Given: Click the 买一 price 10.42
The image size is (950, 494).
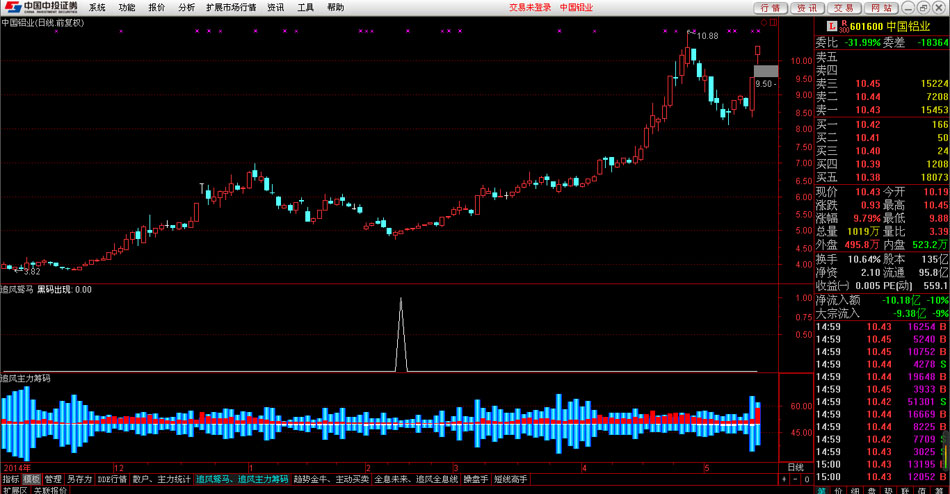Looking at the screenshot, I should (x=868, y=124).
